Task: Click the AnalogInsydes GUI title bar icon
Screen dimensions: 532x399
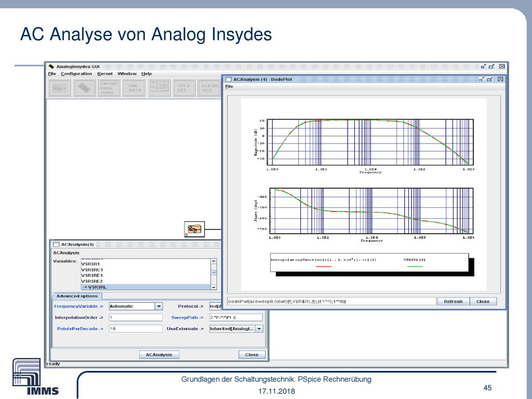Action: point(51,66)
